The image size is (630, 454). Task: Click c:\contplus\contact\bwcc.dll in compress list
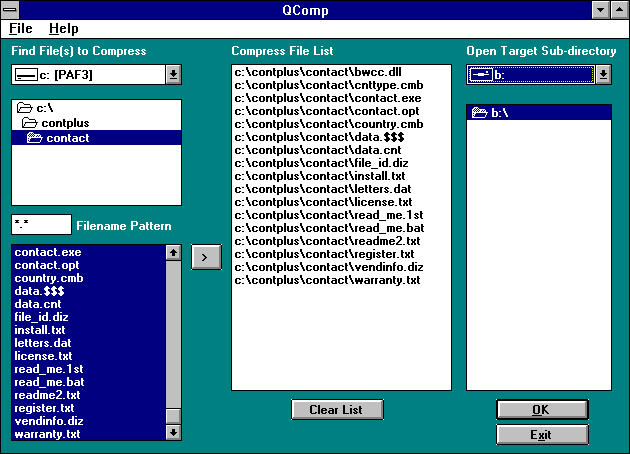(x=320, y=73)
